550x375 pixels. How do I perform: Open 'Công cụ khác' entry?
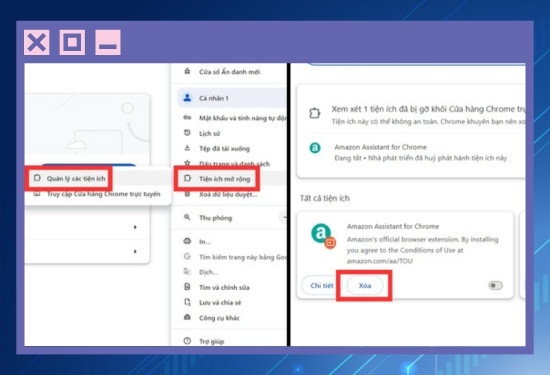[x=219, y=318]
